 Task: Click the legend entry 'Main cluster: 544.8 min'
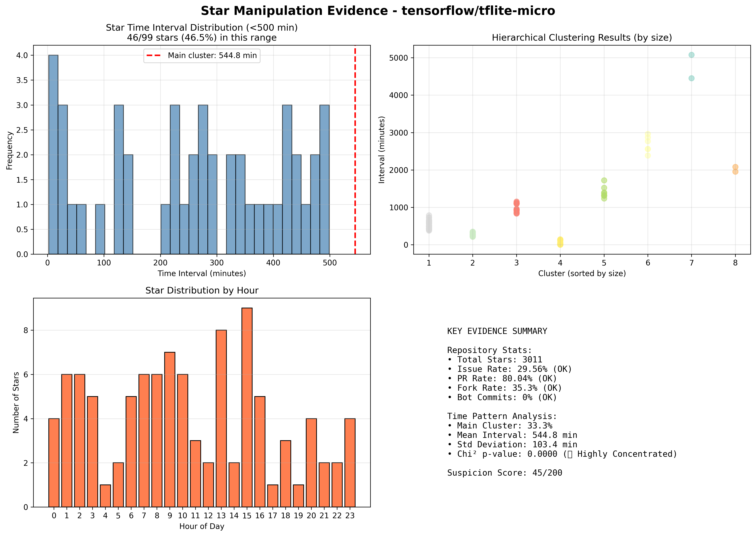[202, 56]
